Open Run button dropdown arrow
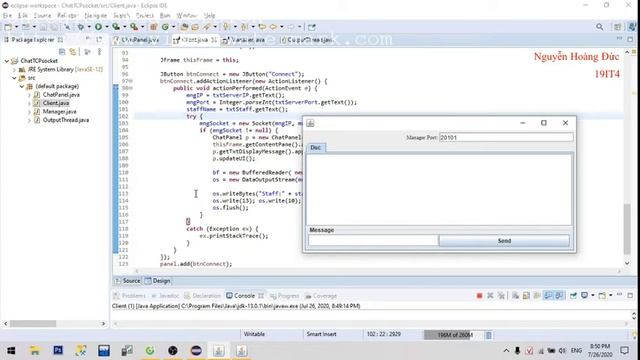The image size is (640, 360). pyautogui.click(x=107, y=27)
